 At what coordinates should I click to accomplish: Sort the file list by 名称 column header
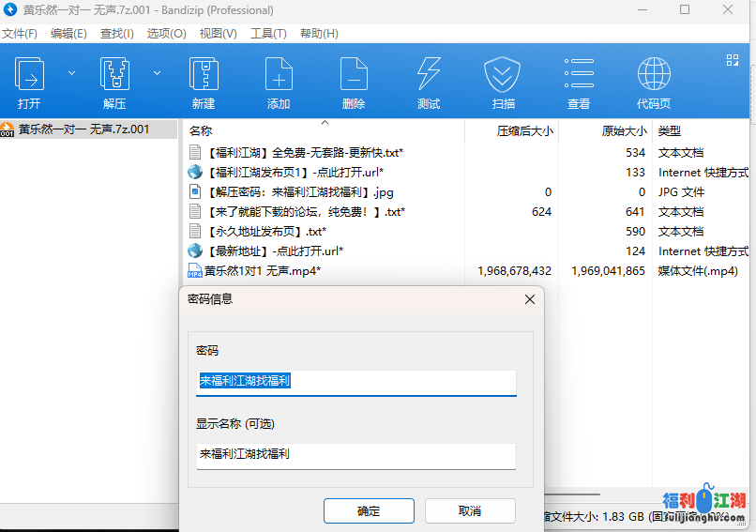tap(201, 131)
